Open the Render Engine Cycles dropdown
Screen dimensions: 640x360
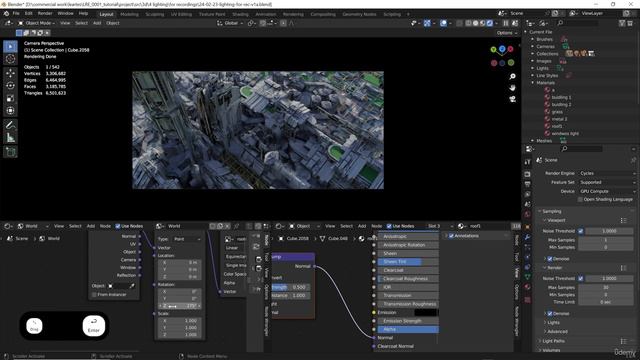pos(607,173)
